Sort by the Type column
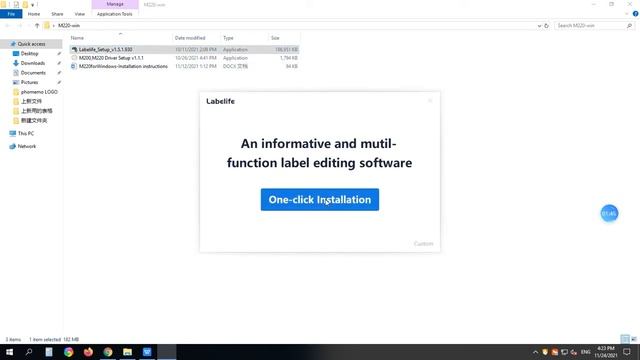The image size is (640, 360). click(228, 38)
